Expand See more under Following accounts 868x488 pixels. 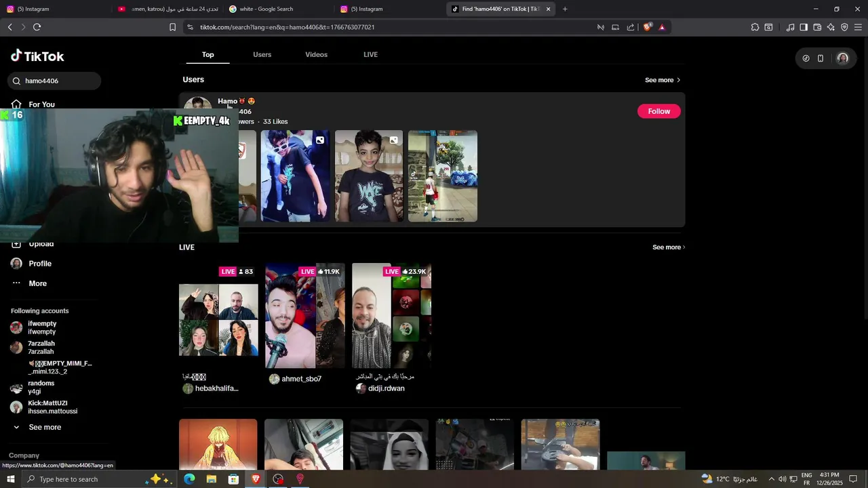pyautogui.click(x=45, y=427)
